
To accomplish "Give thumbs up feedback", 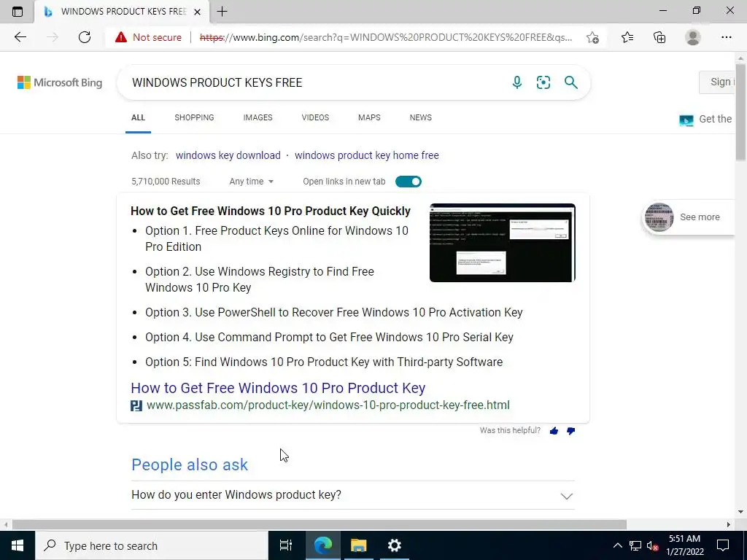I will pyautogui.click(x=554, y=431).
